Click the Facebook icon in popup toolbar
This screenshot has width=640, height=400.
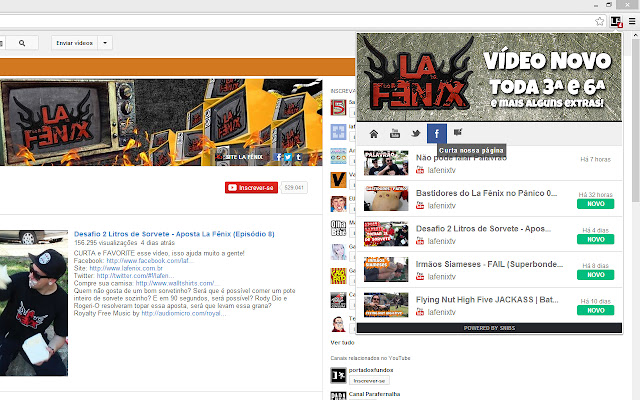[x=437, y=133]
